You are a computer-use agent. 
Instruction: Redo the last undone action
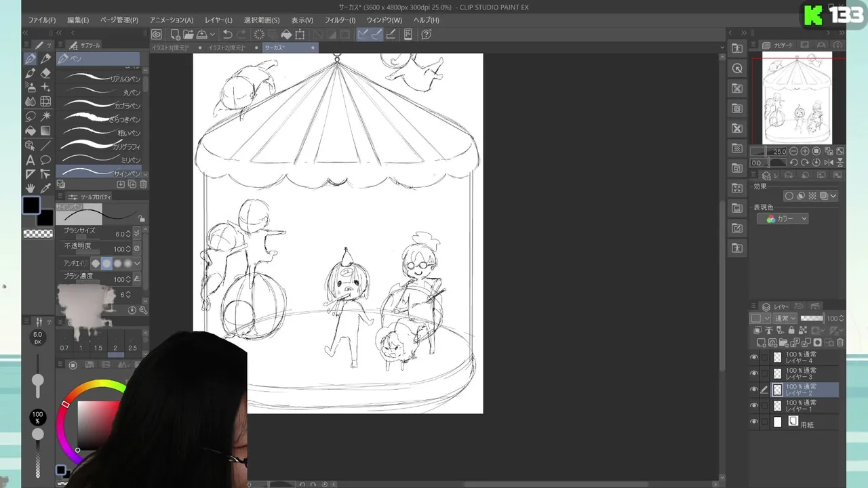(241, 35)
